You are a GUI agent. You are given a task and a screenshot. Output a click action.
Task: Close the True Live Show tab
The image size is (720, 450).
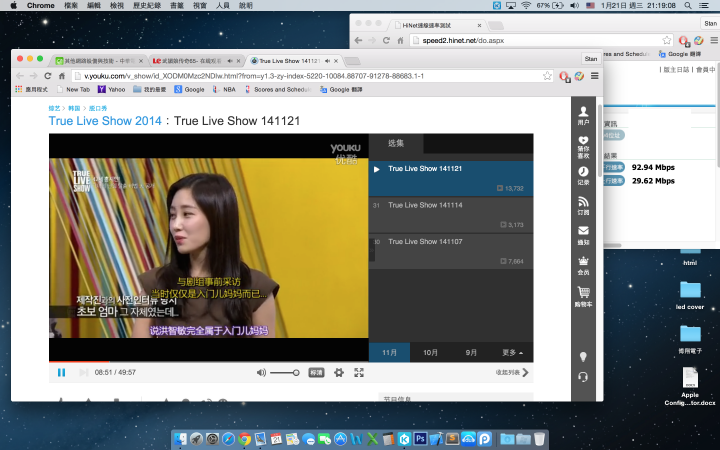coord(336,61)
